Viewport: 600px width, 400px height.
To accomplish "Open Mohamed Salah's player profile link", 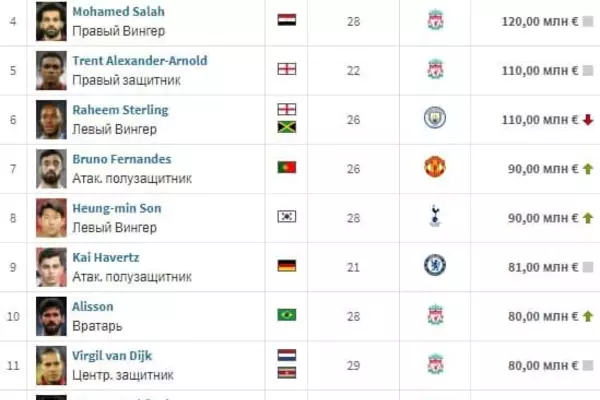I will (118, 12).
